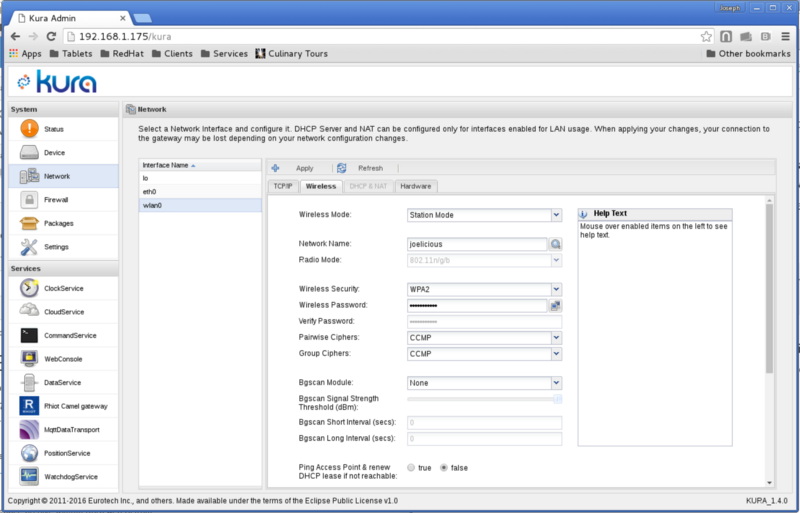
Task: Open CommandService terminal icon
Action: 29,335
